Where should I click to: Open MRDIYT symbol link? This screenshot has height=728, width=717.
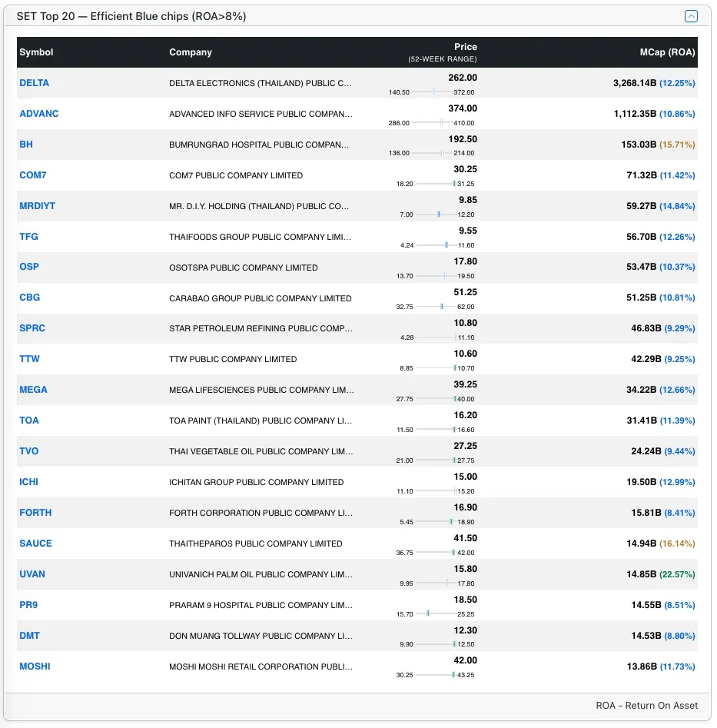[x=37, y=206]
